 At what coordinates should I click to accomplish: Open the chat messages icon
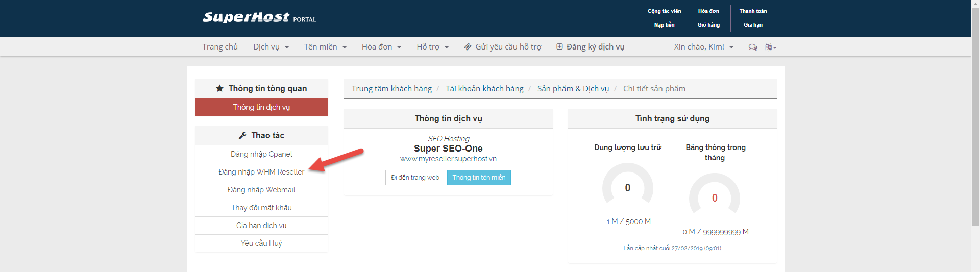pyautogui.click(x=752, y=47)
